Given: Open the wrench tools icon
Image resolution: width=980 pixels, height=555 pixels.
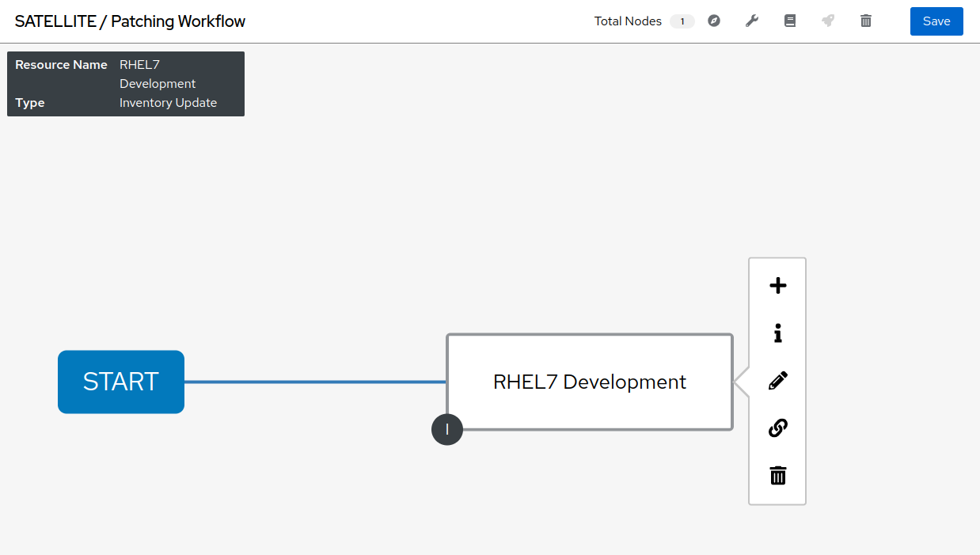Looking at the screenshot, I should click(x=752, y=21).
